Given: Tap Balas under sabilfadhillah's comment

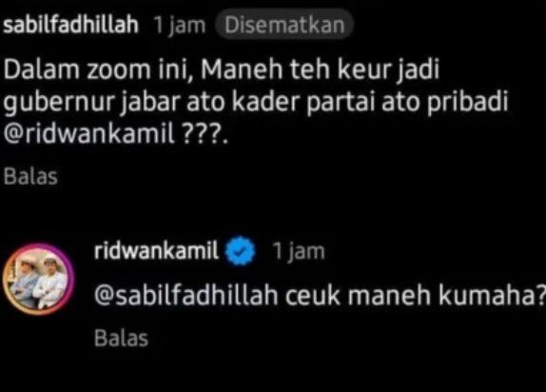Looking at the screenshot, I should pos(30,177).
